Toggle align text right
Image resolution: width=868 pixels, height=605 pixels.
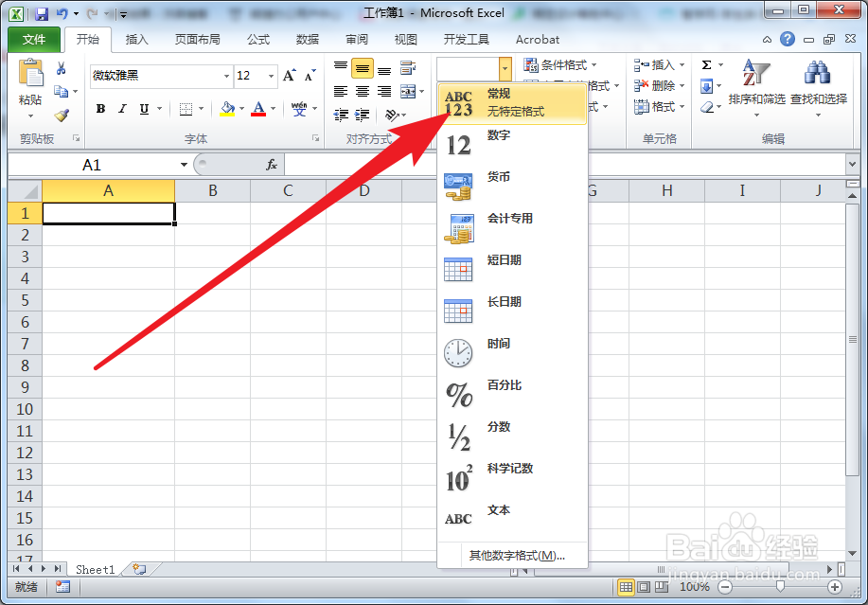[384, 91]
